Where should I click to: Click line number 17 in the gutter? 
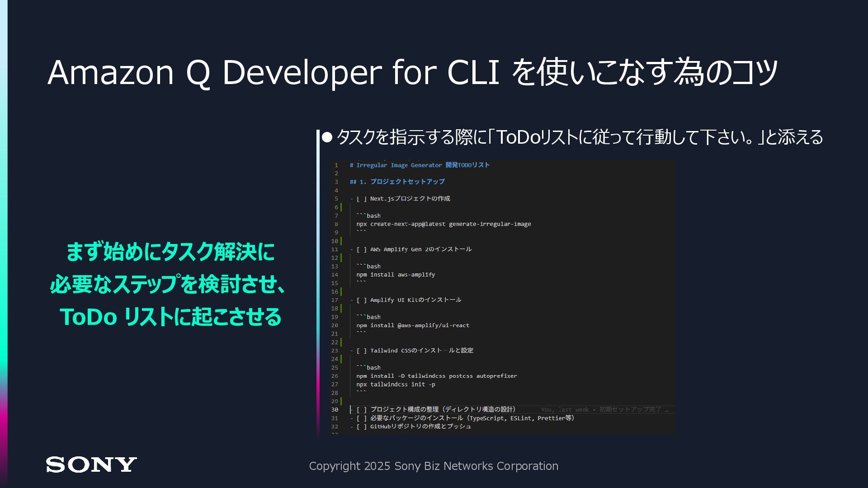click(335, 300)
